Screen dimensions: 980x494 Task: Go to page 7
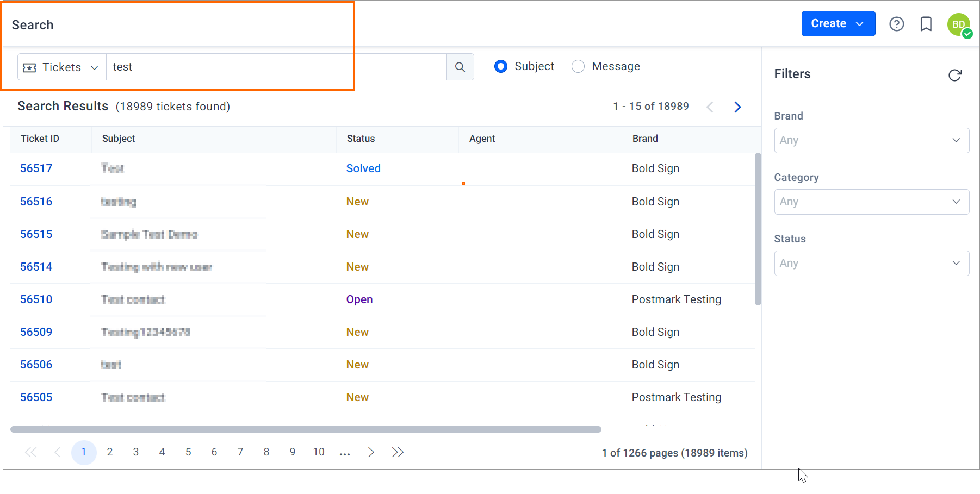pyautogui.click(x=240, y=452)
